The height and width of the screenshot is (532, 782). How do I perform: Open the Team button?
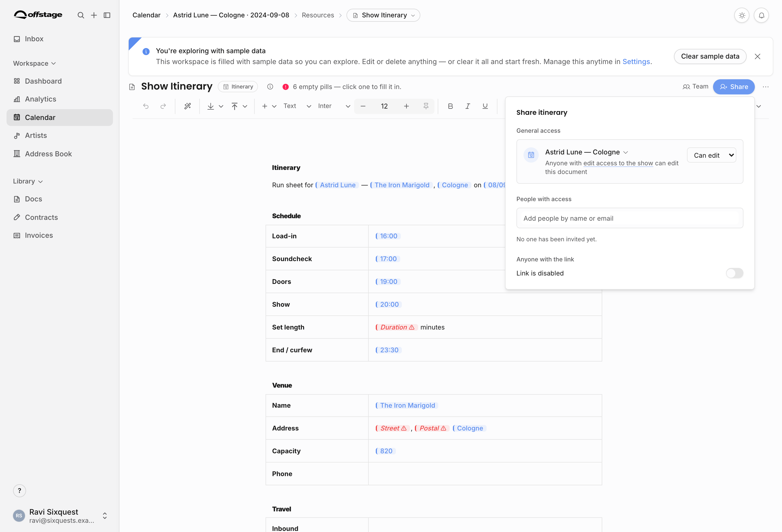coord(695,86)
